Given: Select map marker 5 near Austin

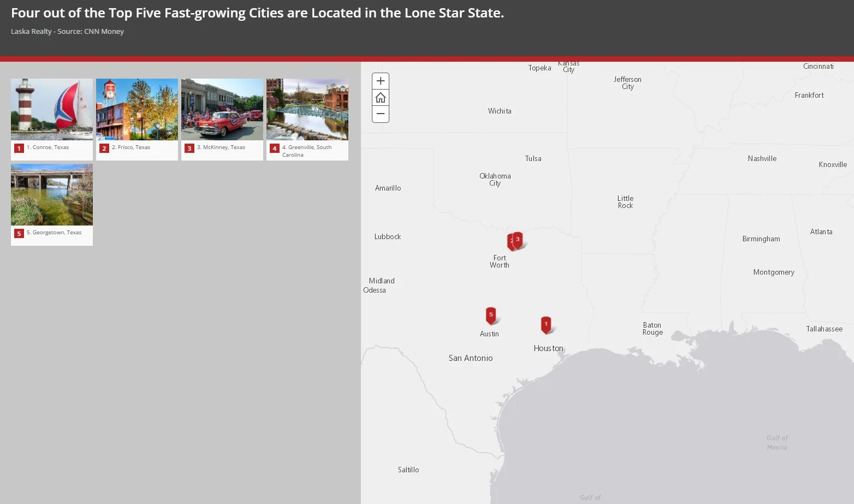Looking at the screenshot, I should [490, 315].
